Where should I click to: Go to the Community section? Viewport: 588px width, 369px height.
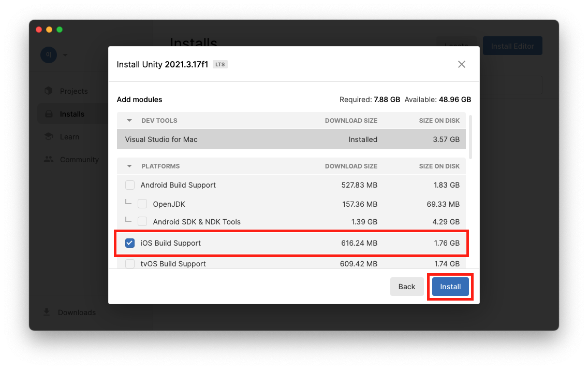pos(80,160)
